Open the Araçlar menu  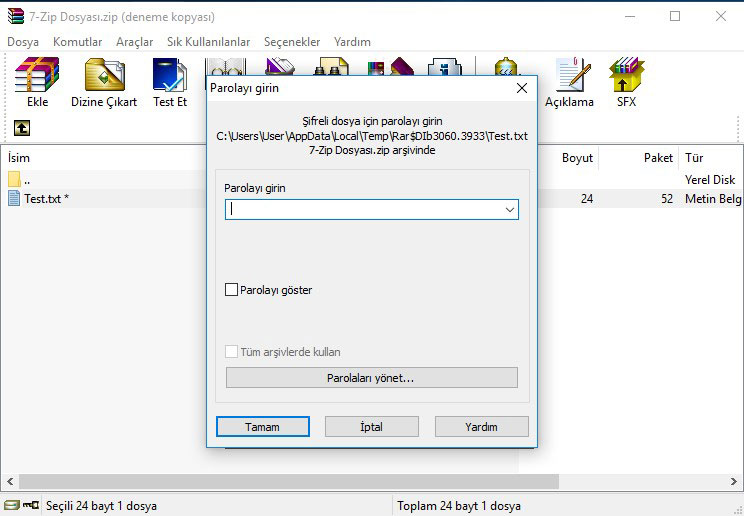pyautogui.click(x=134, y=42)
